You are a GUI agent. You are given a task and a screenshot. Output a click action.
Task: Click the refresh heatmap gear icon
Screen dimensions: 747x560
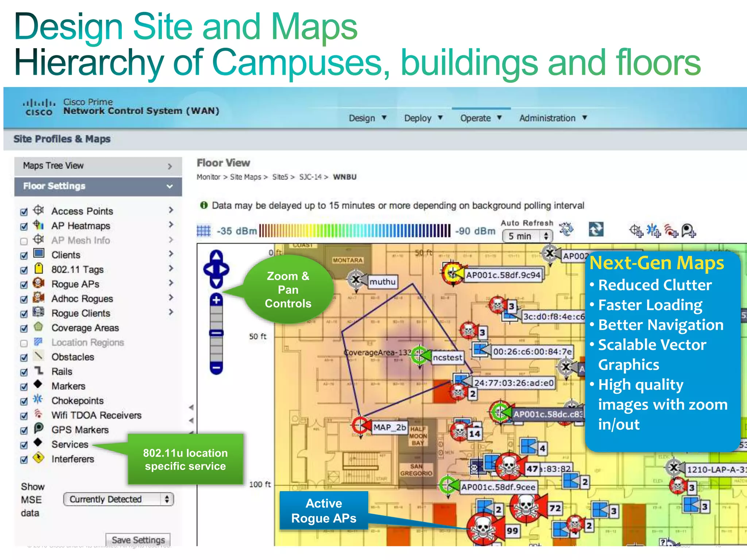pos(566,230)
